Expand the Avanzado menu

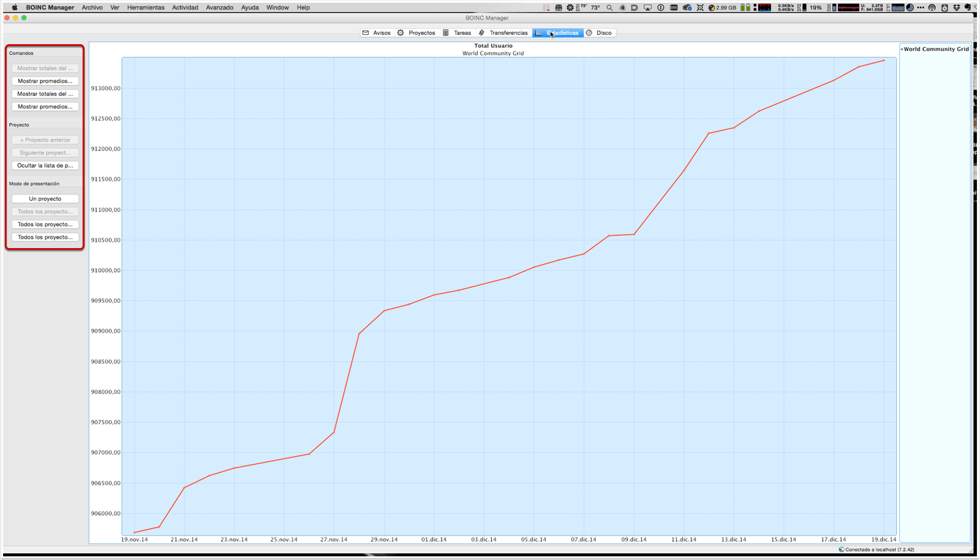click(219, 8)
